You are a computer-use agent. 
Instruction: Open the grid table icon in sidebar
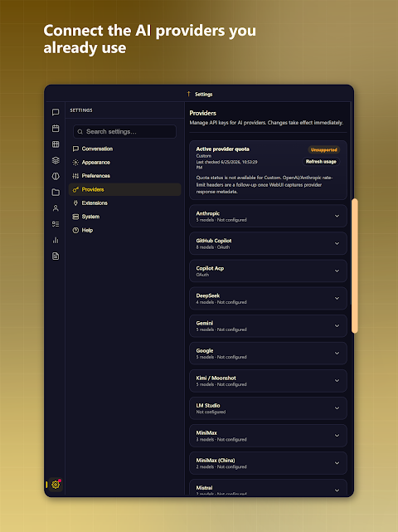point(56,144)
